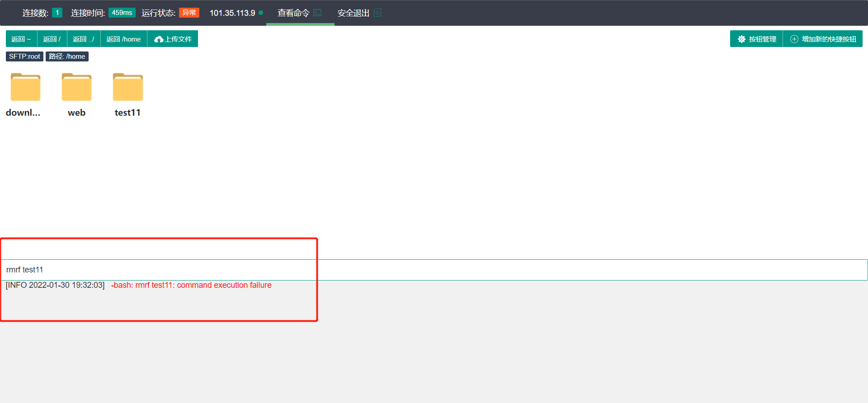Click the 459ms connection time badge

pos(122,13)
